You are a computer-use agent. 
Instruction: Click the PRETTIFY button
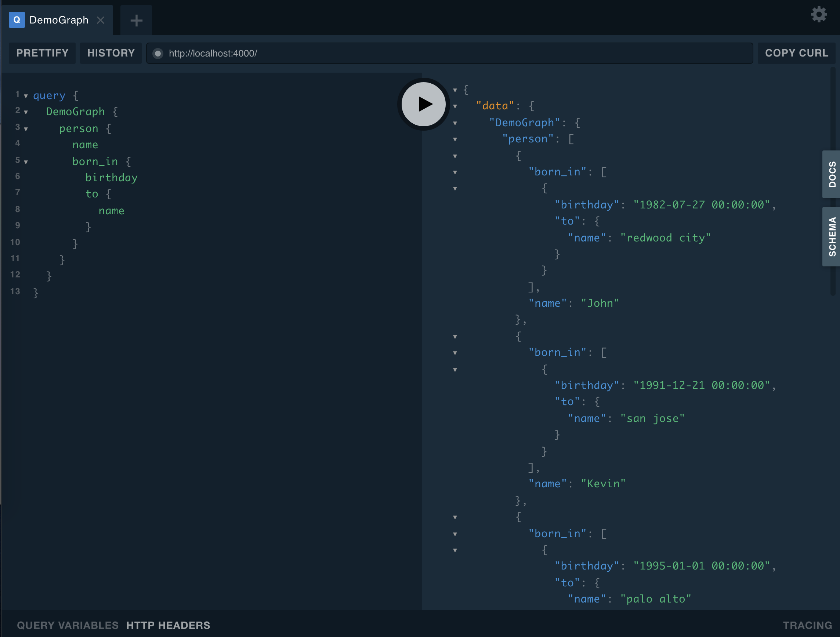(x=42, y=53)
